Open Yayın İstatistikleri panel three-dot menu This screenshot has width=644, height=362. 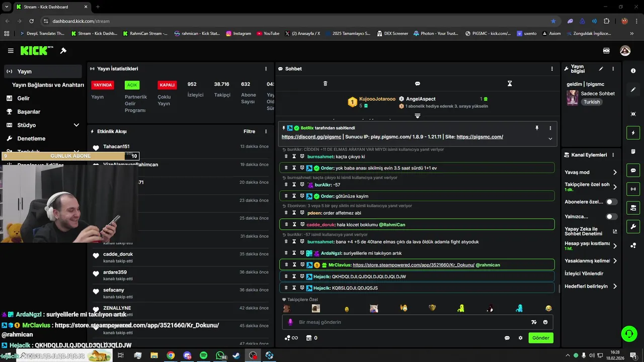tap(266, 69)
